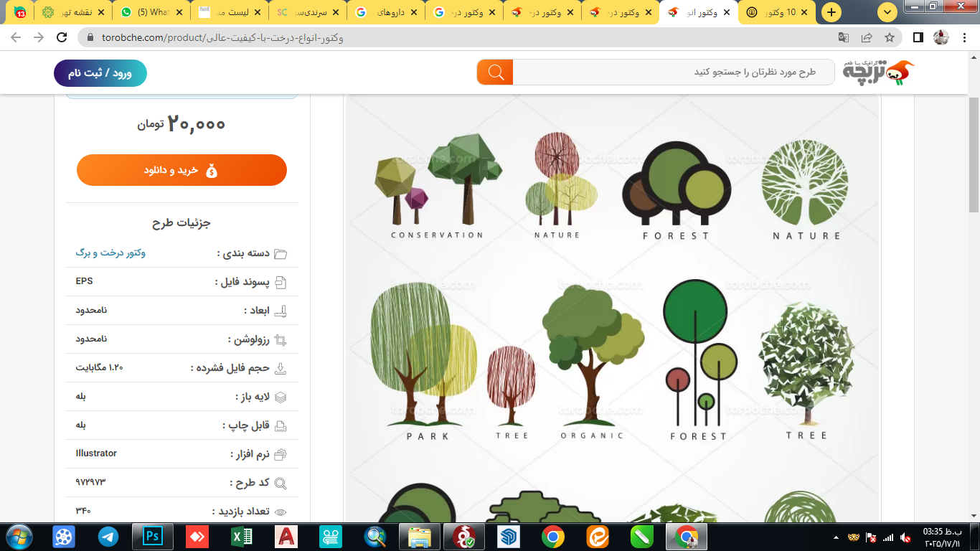Open Excel from the taskbar
Screen dimensions: 980x551
click(x=241, y=536)
